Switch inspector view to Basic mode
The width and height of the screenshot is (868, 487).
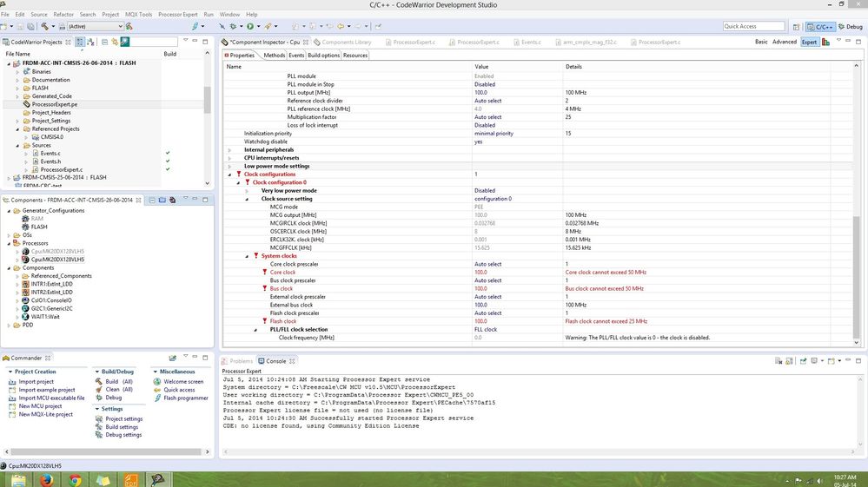(x=761, y=42)
